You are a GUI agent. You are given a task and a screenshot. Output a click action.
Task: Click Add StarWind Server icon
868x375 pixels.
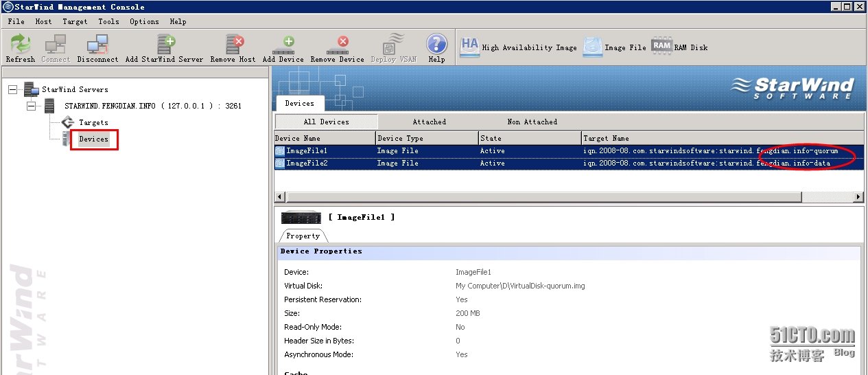pyautogui.click(x=165, y=43)
